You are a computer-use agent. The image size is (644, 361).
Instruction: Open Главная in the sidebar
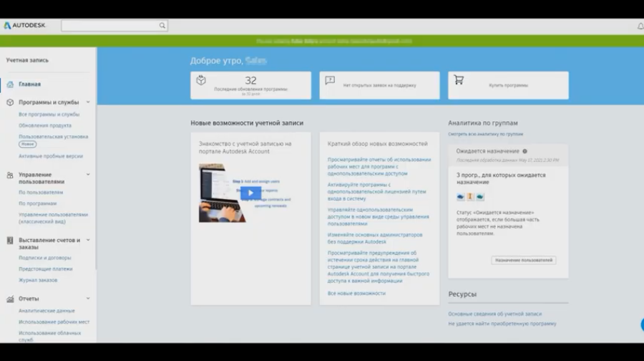[x=29, y=85]
